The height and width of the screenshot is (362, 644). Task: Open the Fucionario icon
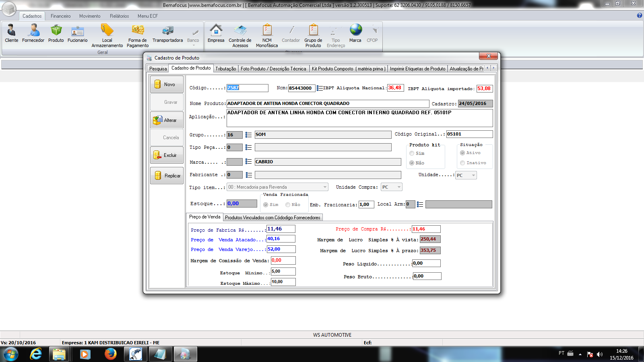tap(77, 33)
